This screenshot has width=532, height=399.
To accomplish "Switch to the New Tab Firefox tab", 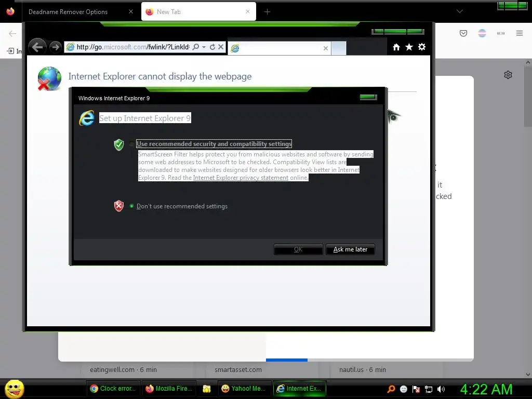I will 198,12.
